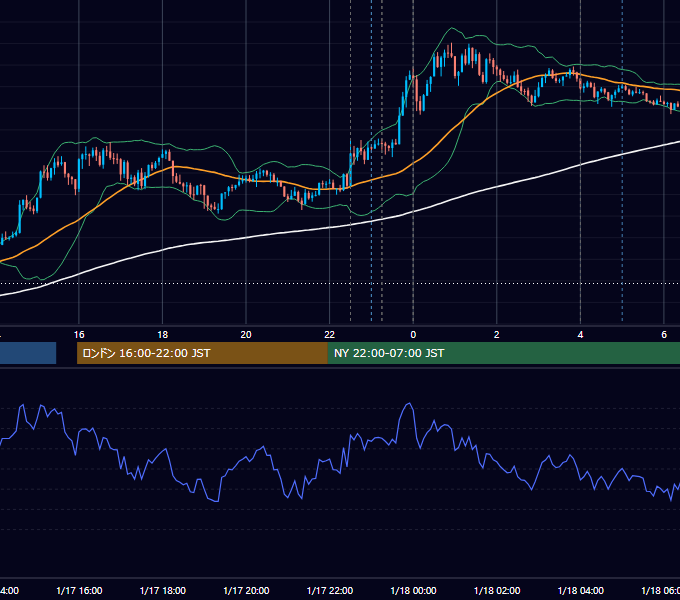Click the hour label 2 under the chart

point(497,335)
